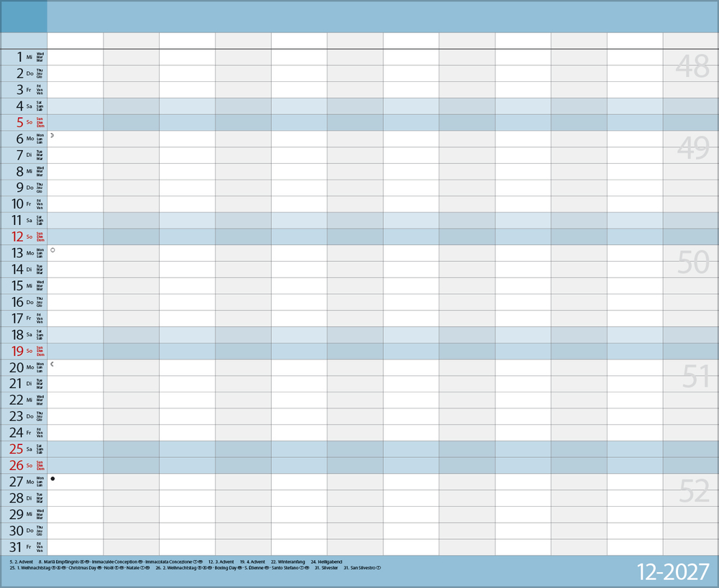Image resolution: width=719 pixels, height=588 pixels.
Task: Click the dark blue top-left corner box
Action: (24, 16)
